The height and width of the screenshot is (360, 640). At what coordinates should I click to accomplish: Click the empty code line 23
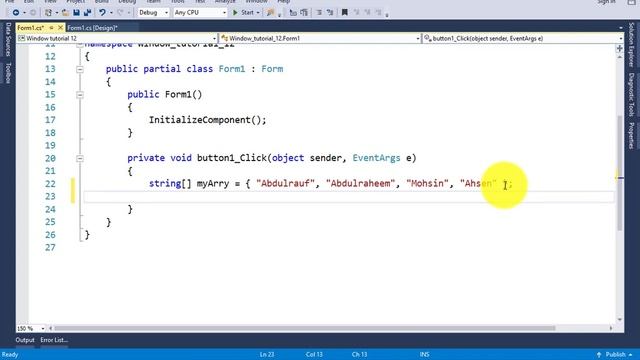click(349, 197)
